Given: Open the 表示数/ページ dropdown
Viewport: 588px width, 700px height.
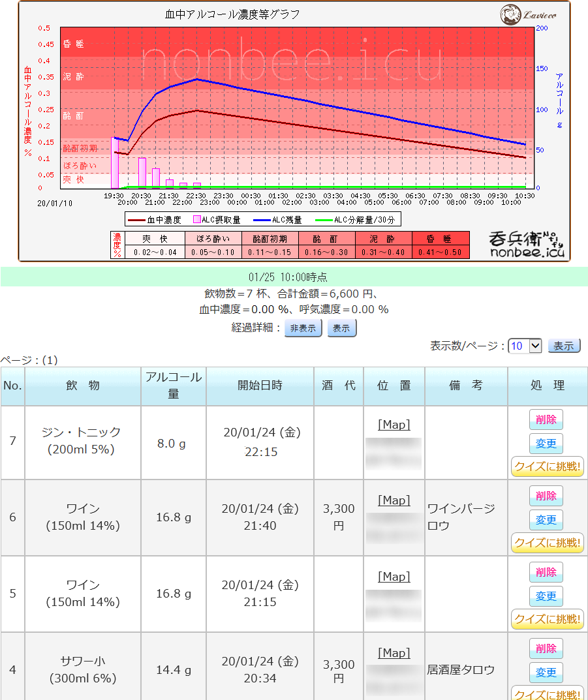Looking at the screenshot, I should pos(525,346).
